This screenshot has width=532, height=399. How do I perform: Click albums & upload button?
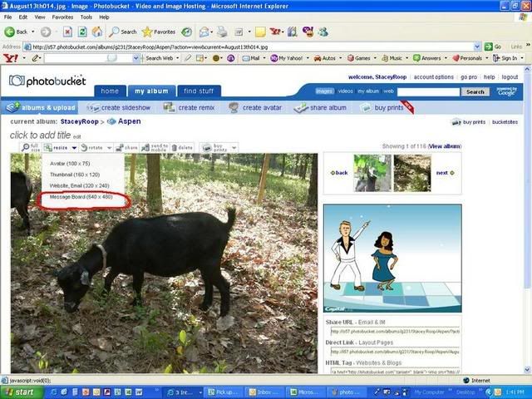point(40,107)
